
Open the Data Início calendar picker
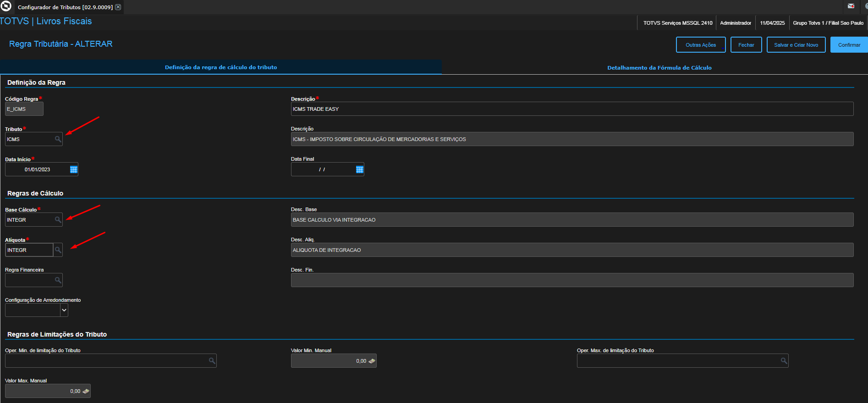pos(73,169)
